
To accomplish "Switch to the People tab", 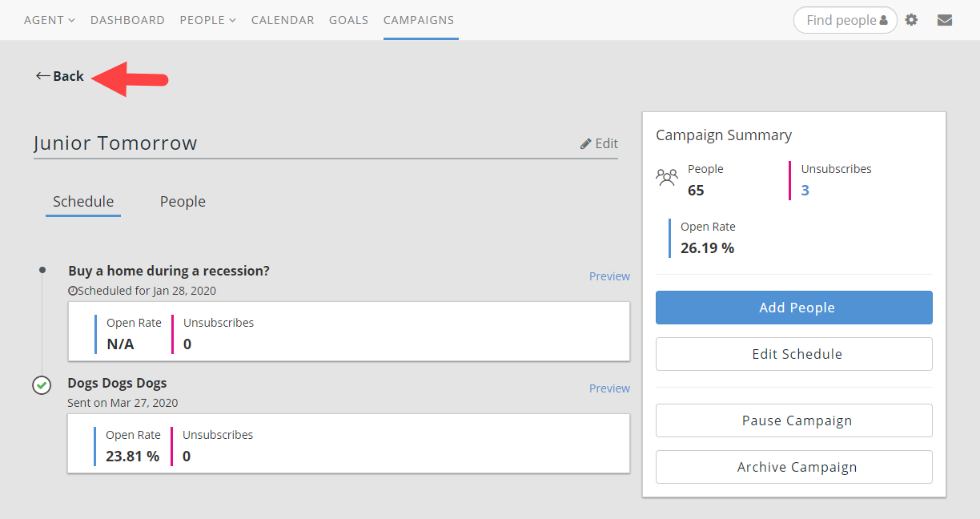I will 183,202.
